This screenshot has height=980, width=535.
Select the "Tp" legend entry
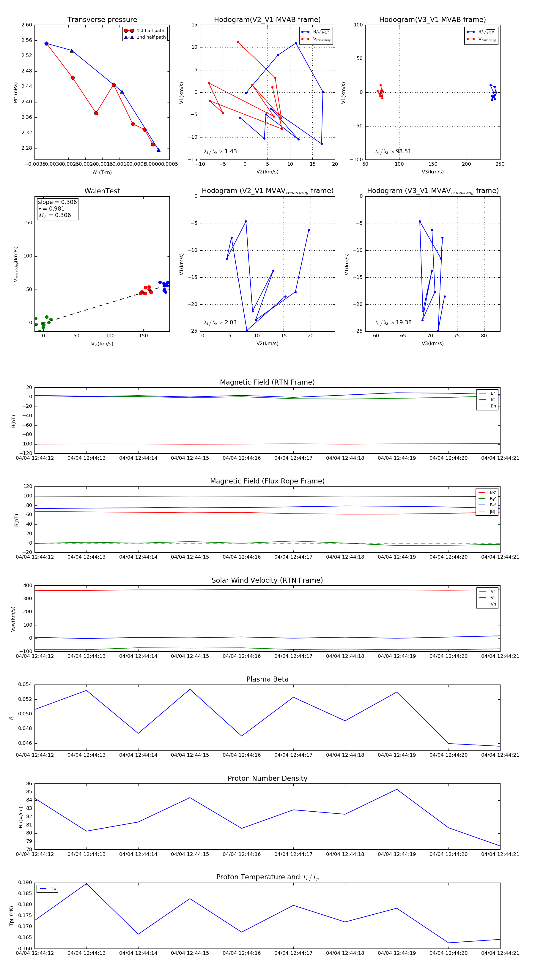[48, 889]
